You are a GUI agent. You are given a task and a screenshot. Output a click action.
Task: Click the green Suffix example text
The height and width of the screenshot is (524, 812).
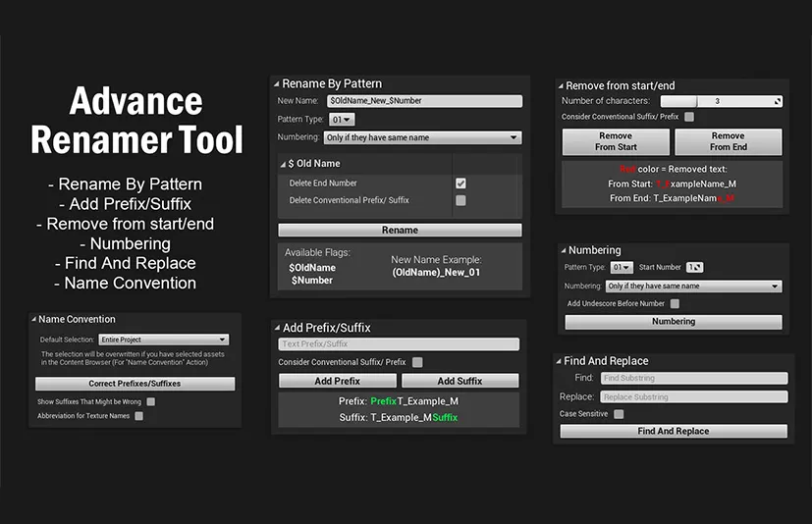(x=445, y=417)
